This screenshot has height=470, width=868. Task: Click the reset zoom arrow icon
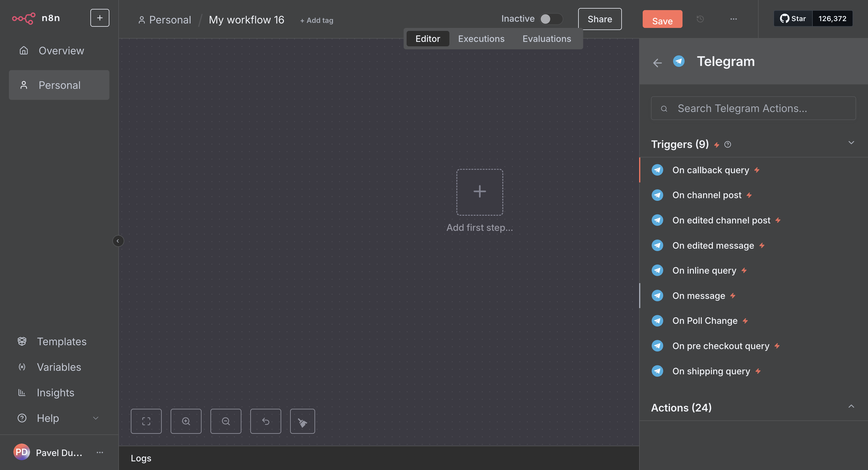click(265, 421)
